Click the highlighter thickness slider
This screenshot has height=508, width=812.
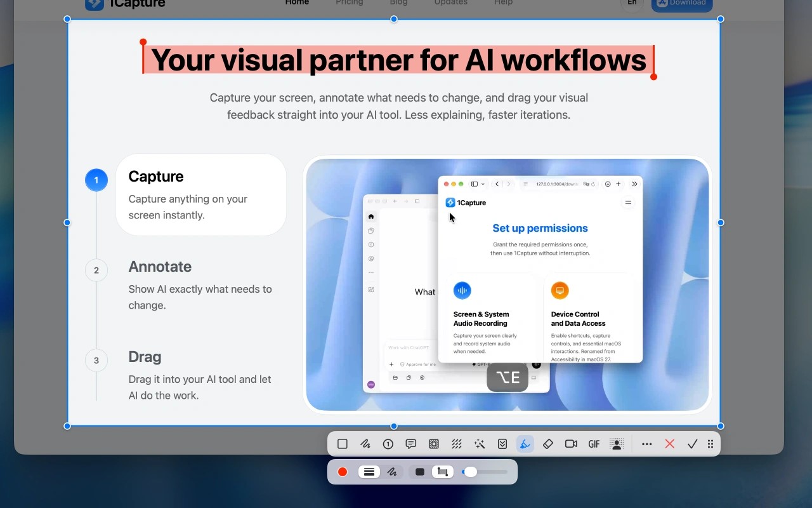point(485,472)
